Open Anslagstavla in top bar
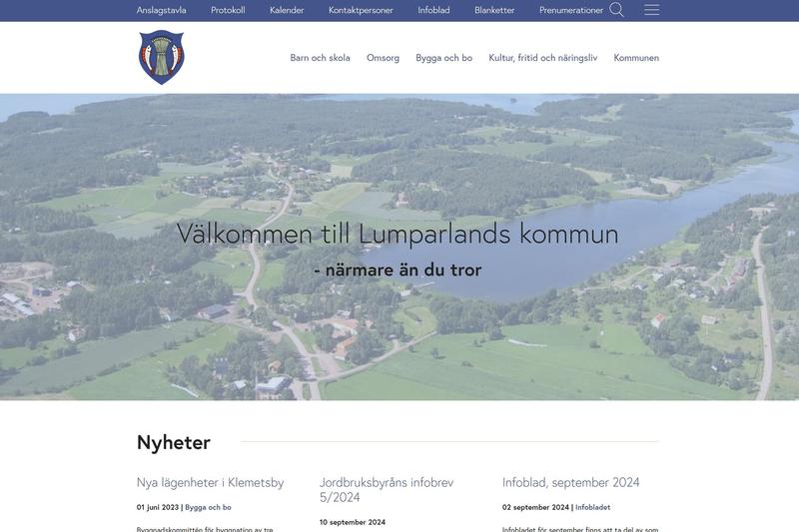 [x=161, y=10]
